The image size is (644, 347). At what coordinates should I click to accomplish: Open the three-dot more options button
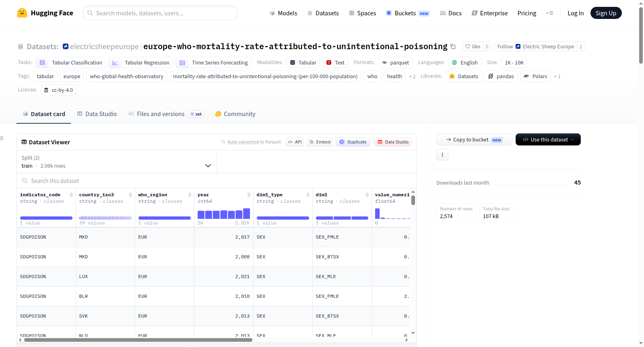[442, 155]
